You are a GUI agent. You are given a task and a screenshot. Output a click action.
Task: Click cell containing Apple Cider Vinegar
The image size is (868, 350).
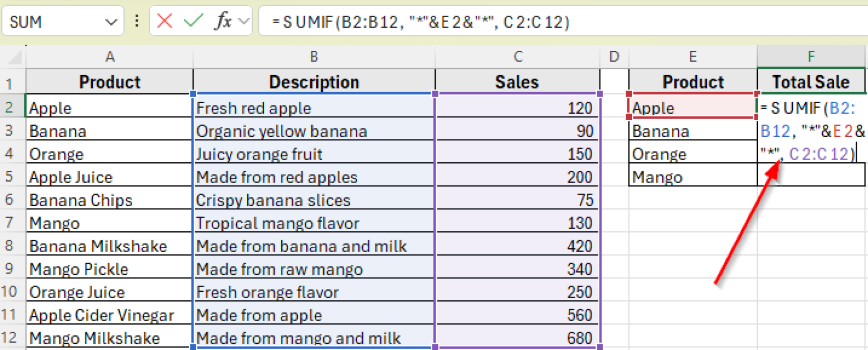click(102, 315)
